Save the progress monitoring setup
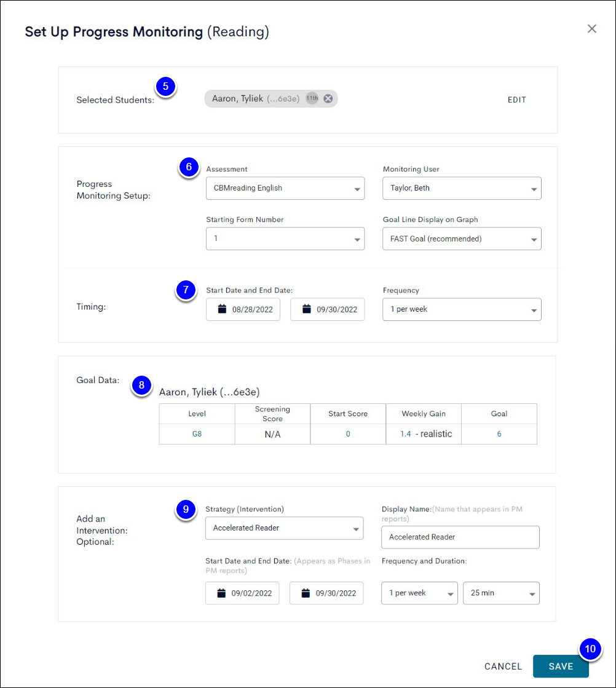The width and height of the screenshot is (616, 688). coord(561,666)
